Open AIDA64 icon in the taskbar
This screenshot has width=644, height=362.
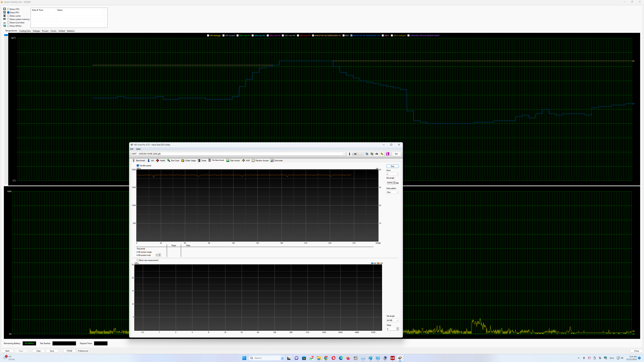click(x=392, y=358)
